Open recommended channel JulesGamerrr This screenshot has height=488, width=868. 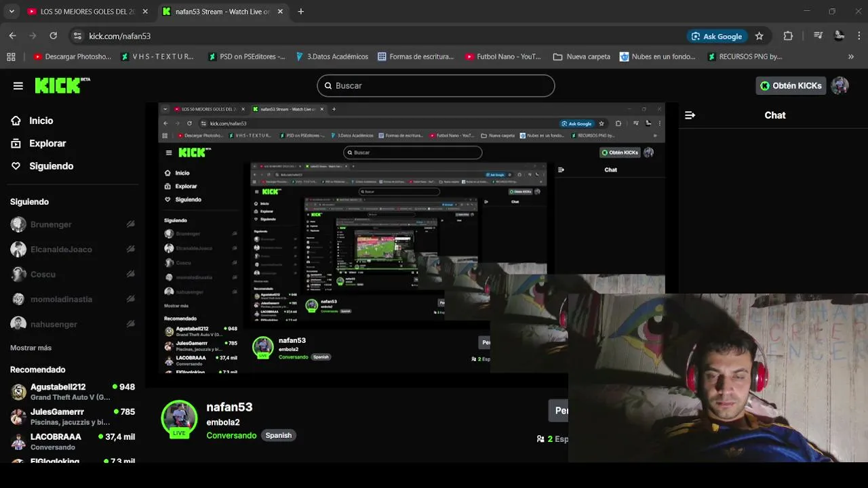pyautogui.click(x=73, y=417)
